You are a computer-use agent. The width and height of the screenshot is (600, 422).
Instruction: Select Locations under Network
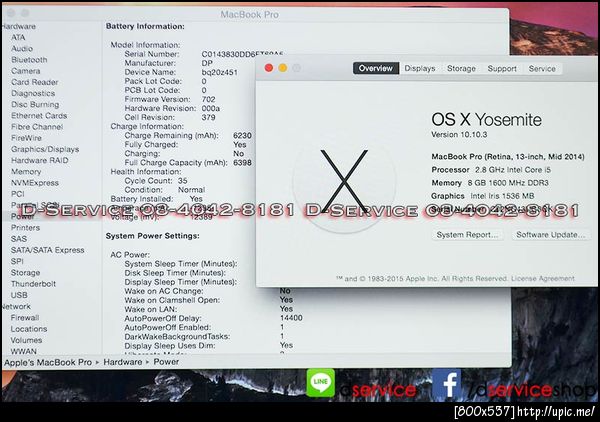[x=29, y=329]
